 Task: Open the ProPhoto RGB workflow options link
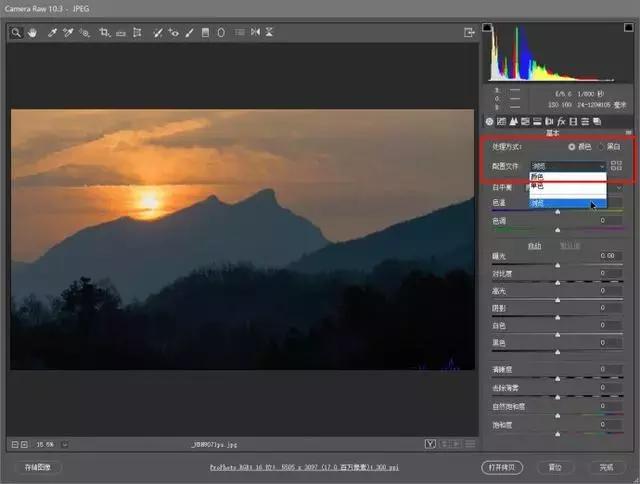click(304, 467)
